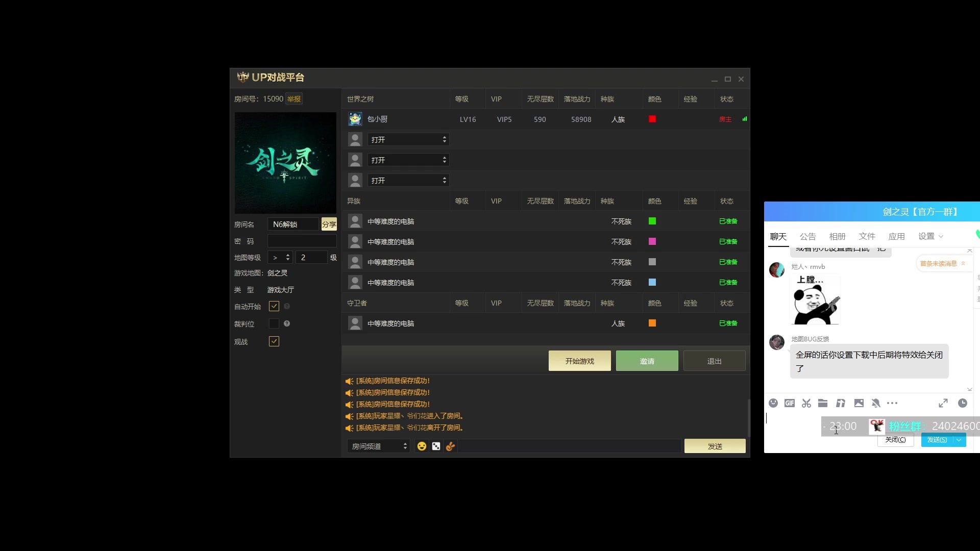This screenshot has width=980, height=551.
Task: Toggle the 自动开始 checkbox
Action: coord(274,306)
